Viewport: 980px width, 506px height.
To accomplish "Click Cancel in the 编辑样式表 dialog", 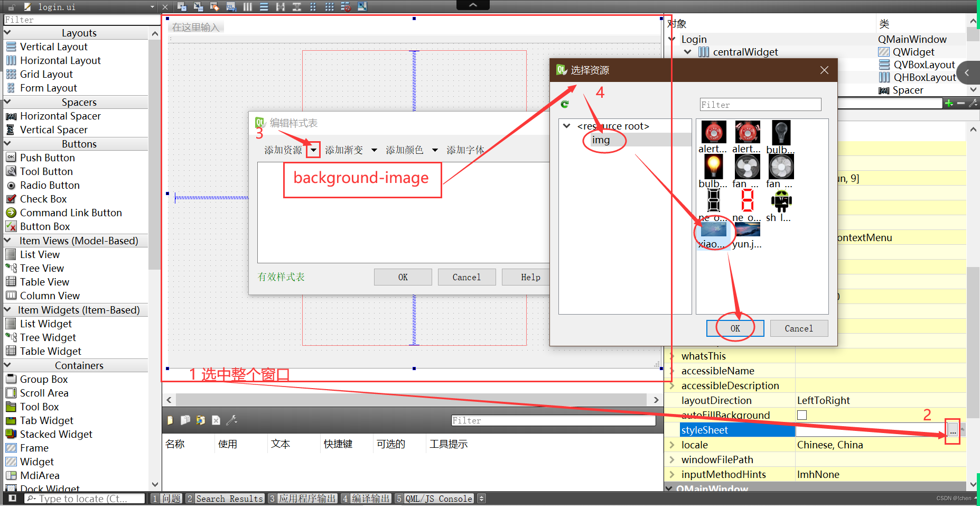I will tap(466, 277).
